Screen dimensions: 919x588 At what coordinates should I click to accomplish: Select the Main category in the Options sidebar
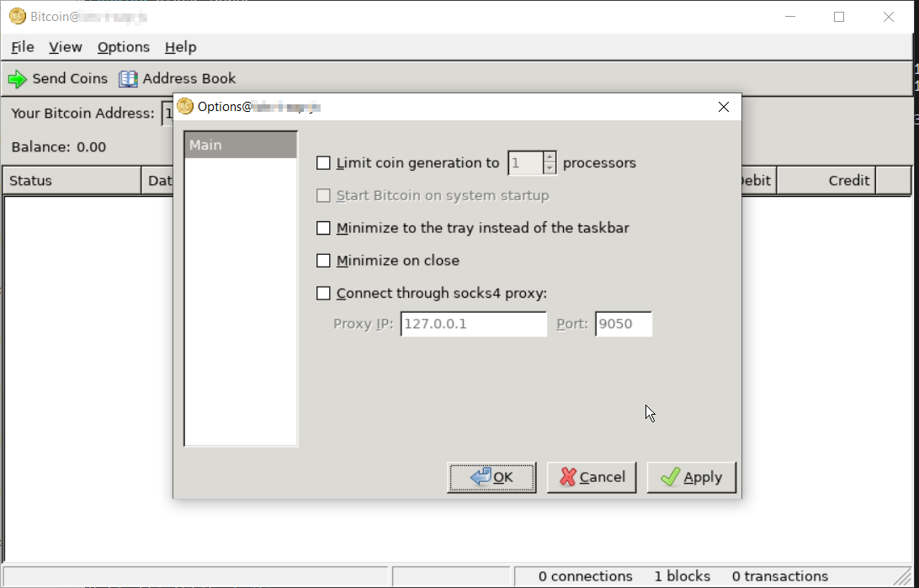[x=205, y=144]
